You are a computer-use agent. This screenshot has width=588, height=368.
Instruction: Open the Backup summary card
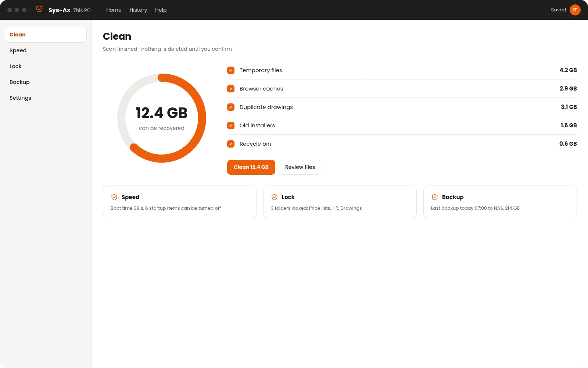(x=500, y=202)
